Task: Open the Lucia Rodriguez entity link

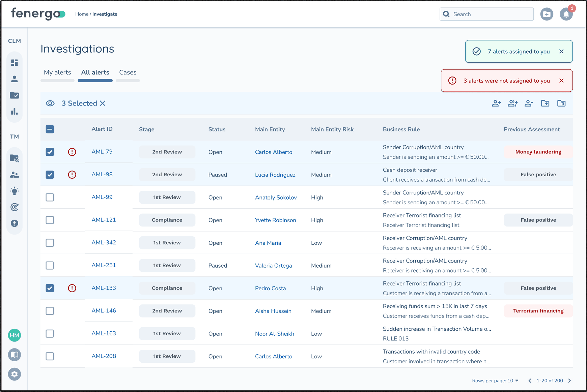Action: (275, 175)
